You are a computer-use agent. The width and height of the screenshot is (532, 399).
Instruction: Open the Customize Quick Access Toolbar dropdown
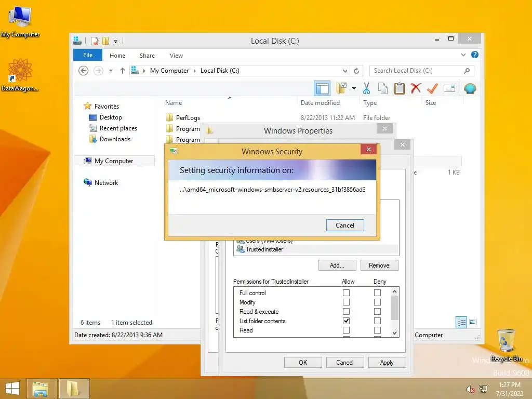[116, 42]
